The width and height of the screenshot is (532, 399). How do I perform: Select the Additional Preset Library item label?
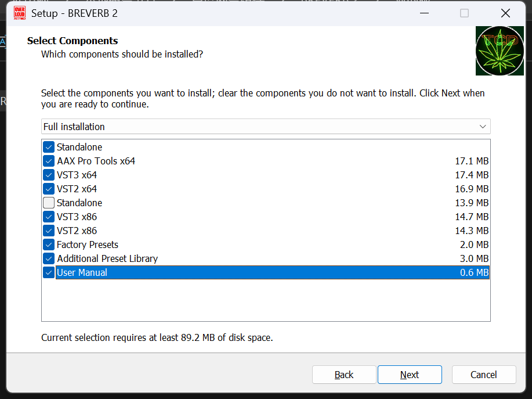(x=107, y=258)
